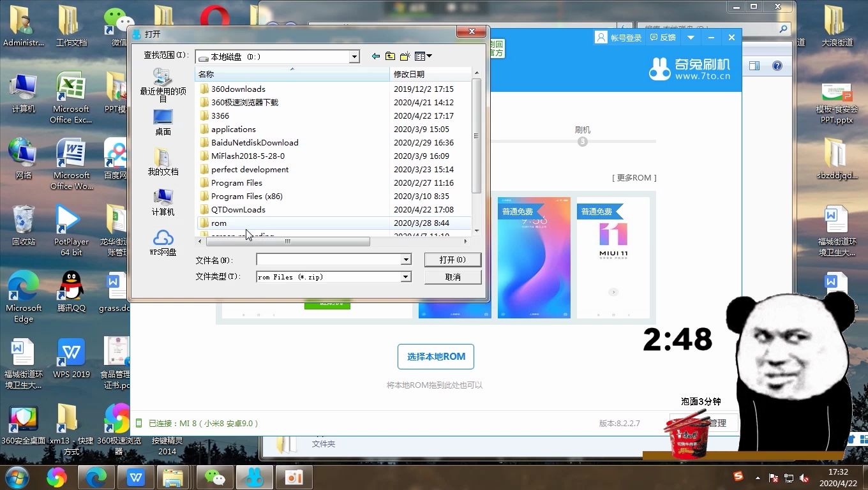Open the 文件名 dropdown arrow

(406, 260)
